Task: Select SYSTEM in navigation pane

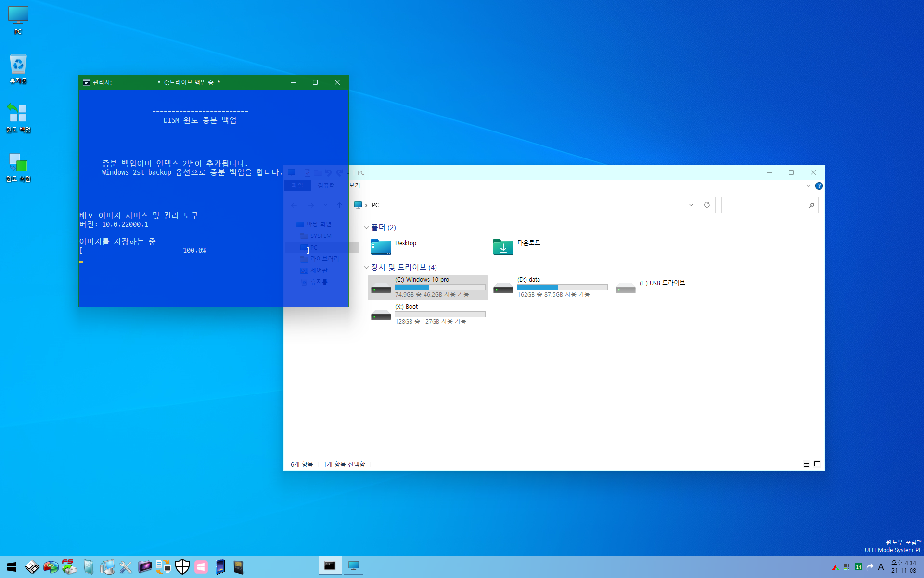Action: [321, 236]
